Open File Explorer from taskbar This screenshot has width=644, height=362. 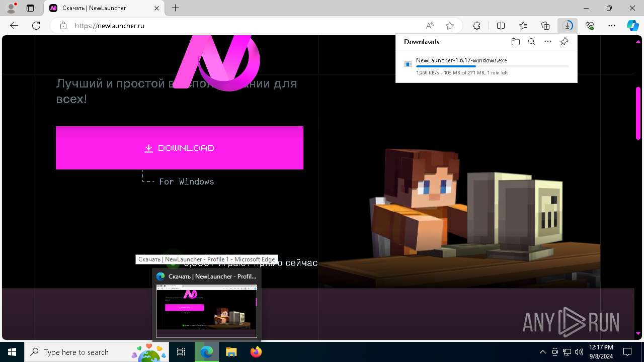tap(231, 352)
